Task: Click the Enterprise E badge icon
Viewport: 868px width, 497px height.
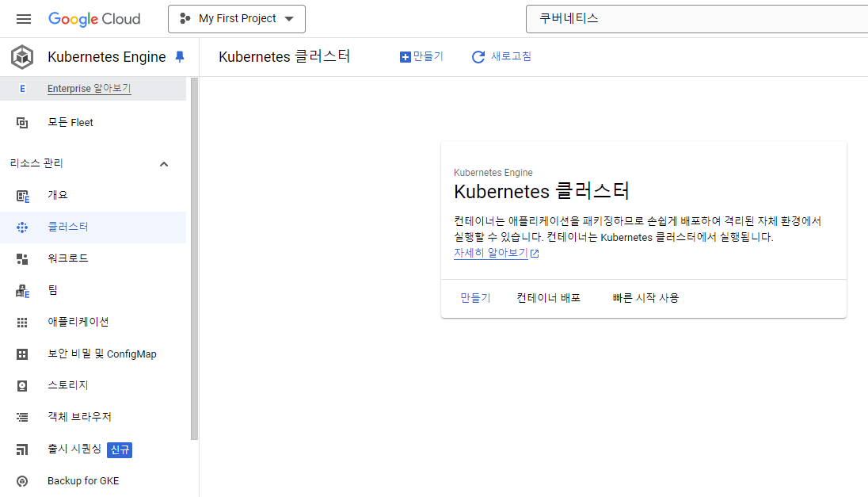Action: click(x=23, y=89)
